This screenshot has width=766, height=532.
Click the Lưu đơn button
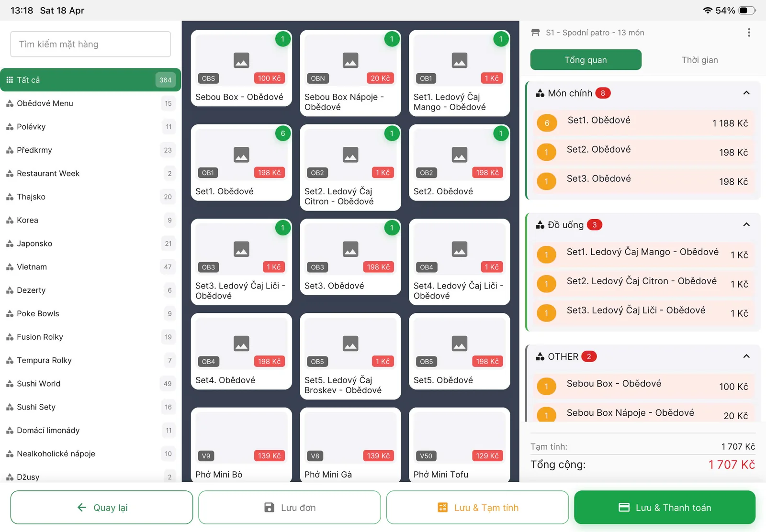click(290, 508)
